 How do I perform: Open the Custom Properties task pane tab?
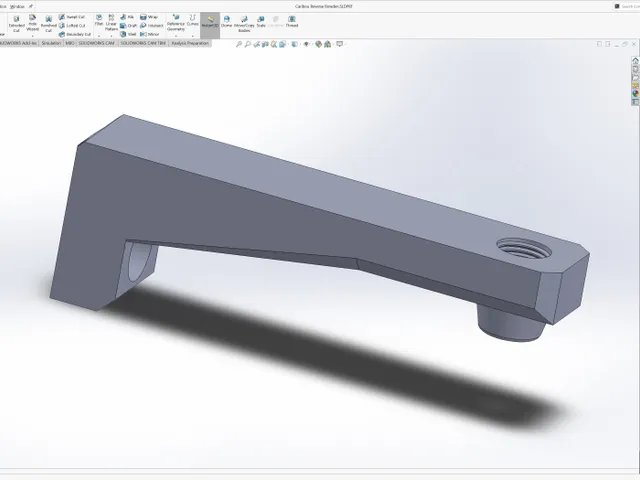click(x=635, y=101)
